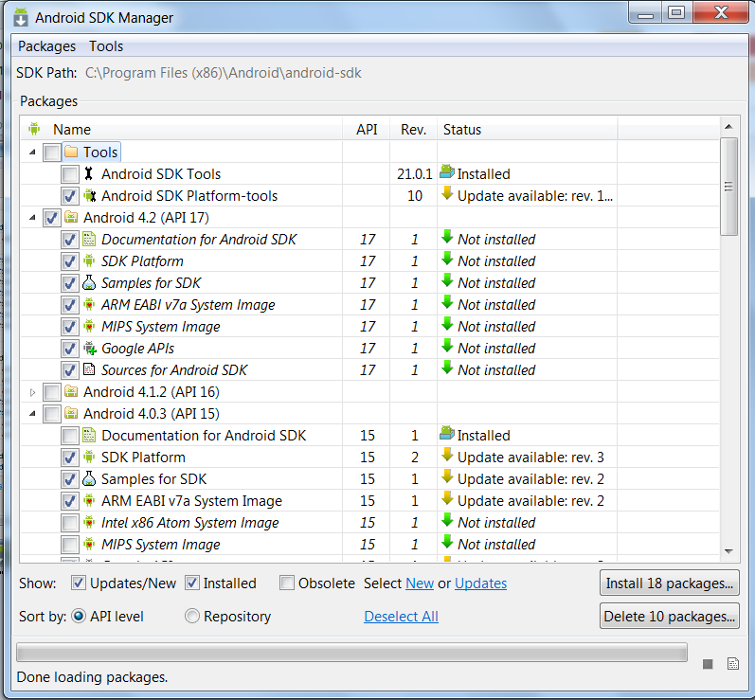Click the API 17 MIPS System Image icon
The image size is (755, 700).
tap(89, 326)
